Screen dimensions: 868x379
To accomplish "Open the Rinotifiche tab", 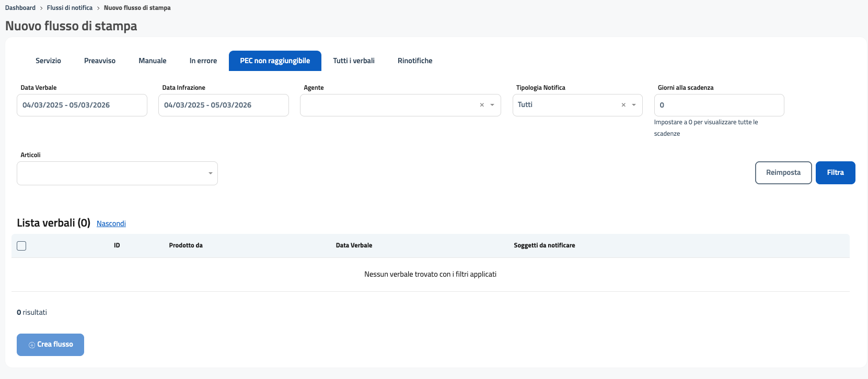I will pyautogui.click(x=415, y=61).
